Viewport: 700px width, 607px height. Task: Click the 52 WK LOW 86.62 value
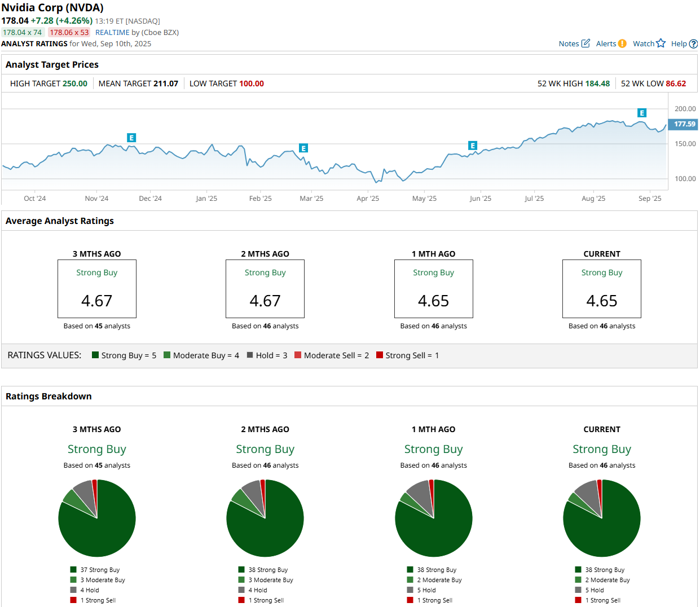(676, 83)
